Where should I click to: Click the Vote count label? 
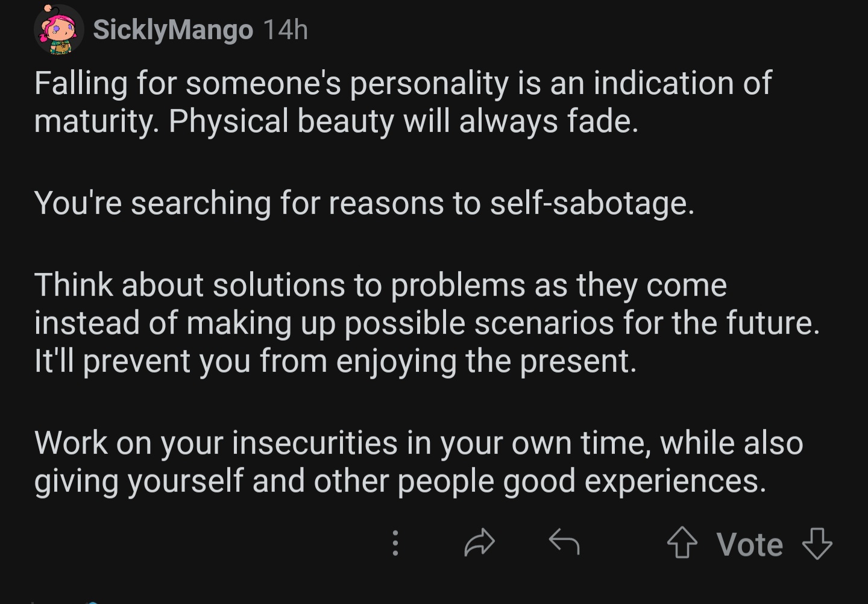click(750, 544)
